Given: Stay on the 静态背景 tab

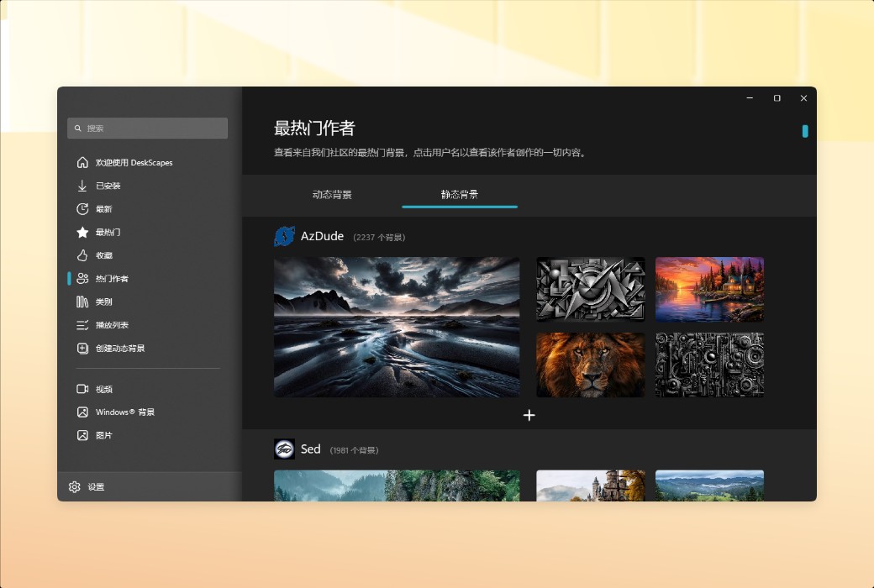Looking at the screenshot, I should [459, 195].
